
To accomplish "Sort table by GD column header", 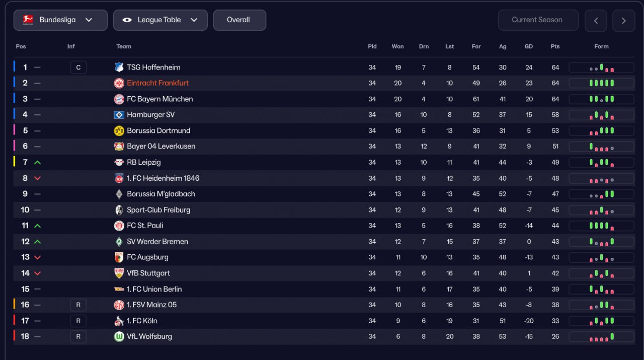I will click(529, 46).
